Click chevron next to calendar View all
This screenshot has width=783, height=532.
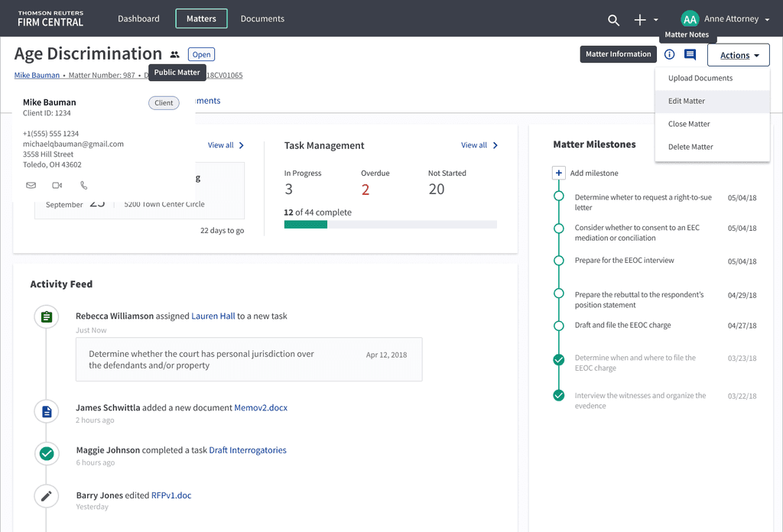tap(242, 145)
